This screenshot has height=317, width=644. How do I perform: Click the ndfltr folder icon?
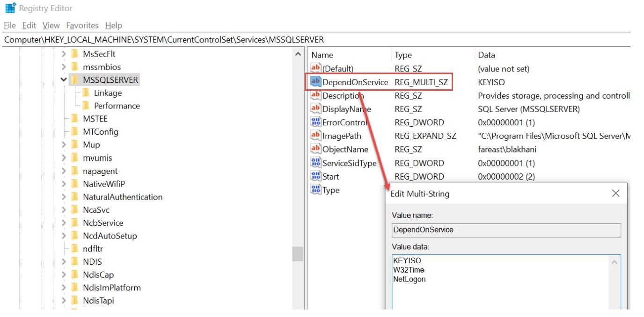coord(74,249)
